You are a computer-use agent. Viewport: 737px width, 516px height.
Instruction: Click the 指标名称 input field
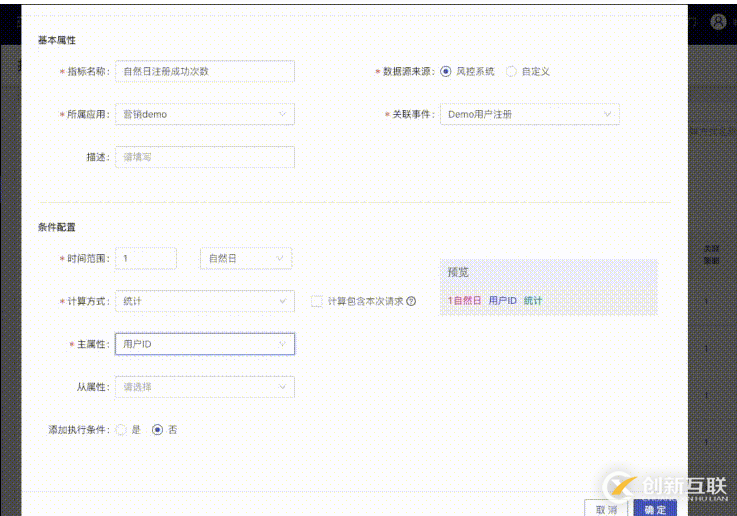click(205, 71)
